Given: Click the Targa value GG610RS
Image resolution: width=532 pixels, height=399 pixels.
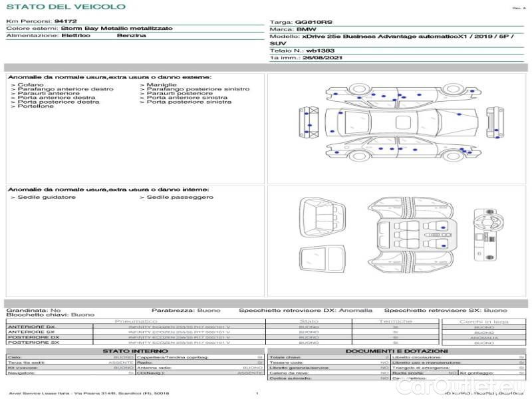Looking at the screenshot, I should (310, 22).
